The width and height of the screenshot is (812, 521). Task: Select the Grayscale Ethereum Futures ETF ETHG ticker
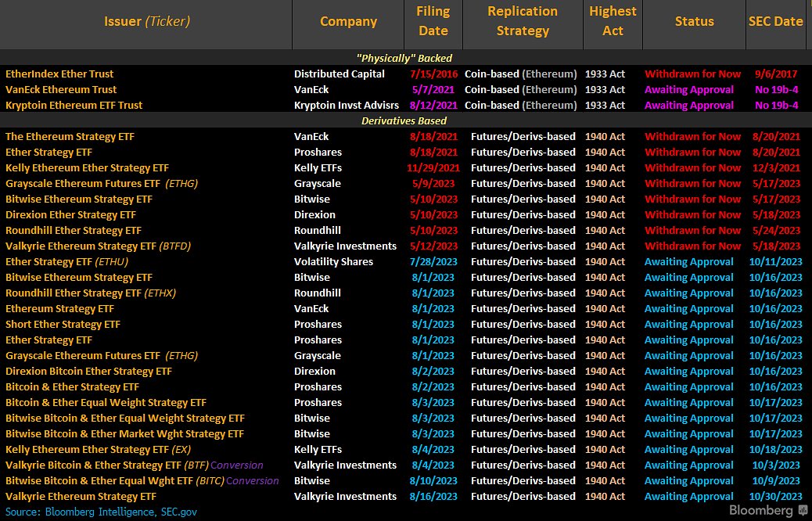click(x=181, y=183)
